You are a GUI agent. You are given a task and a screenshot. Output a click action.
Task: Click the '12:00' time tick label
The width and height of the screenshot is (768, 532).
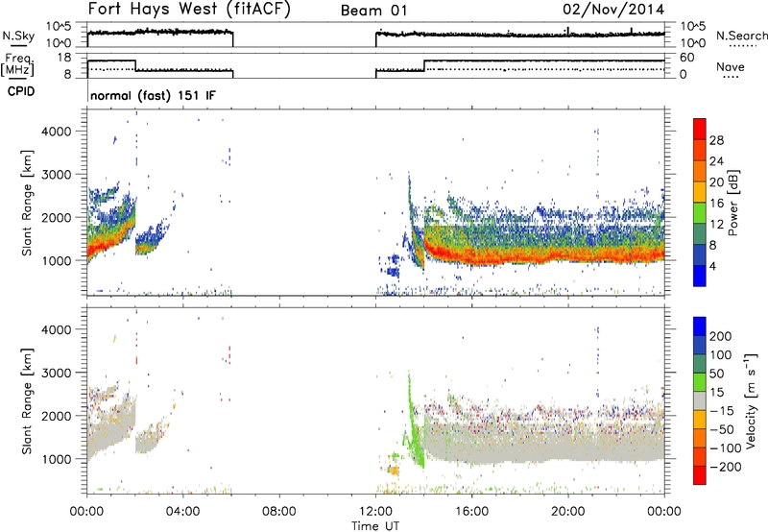375,512
